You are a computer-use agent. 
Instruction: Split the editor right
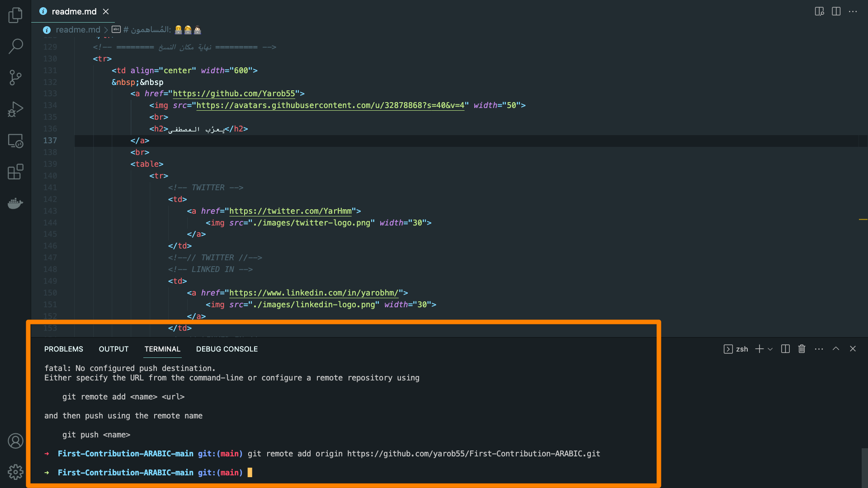[836, 12]
